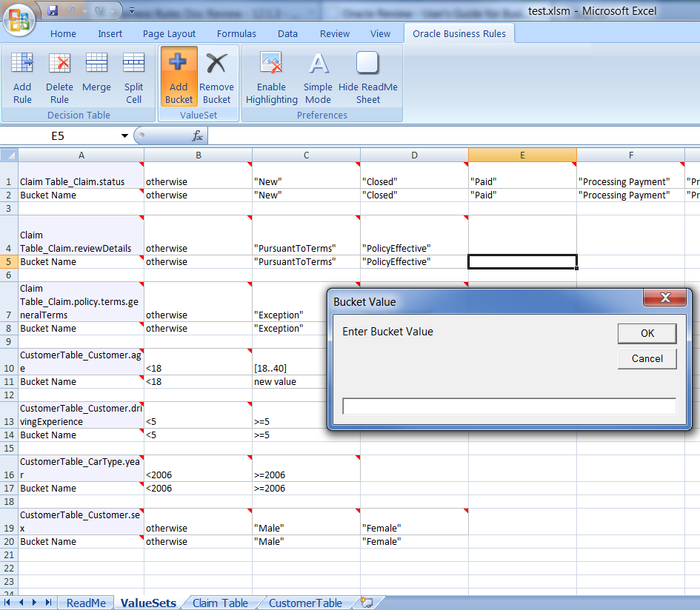This screenshot has height=610, width=700.
Task: Toggle Enable Highlighting
Action: pyautogui.click(x=271, y=78)
